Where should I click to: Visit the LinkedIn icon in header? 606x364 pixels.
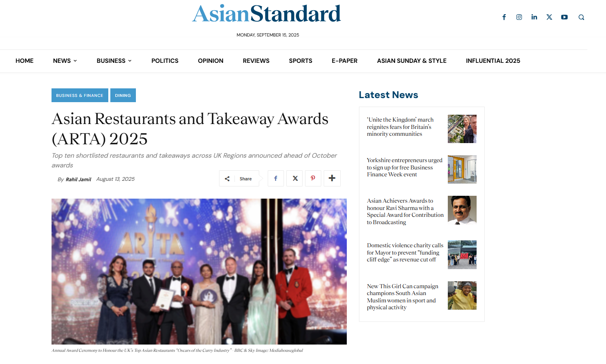coord(534,17)
